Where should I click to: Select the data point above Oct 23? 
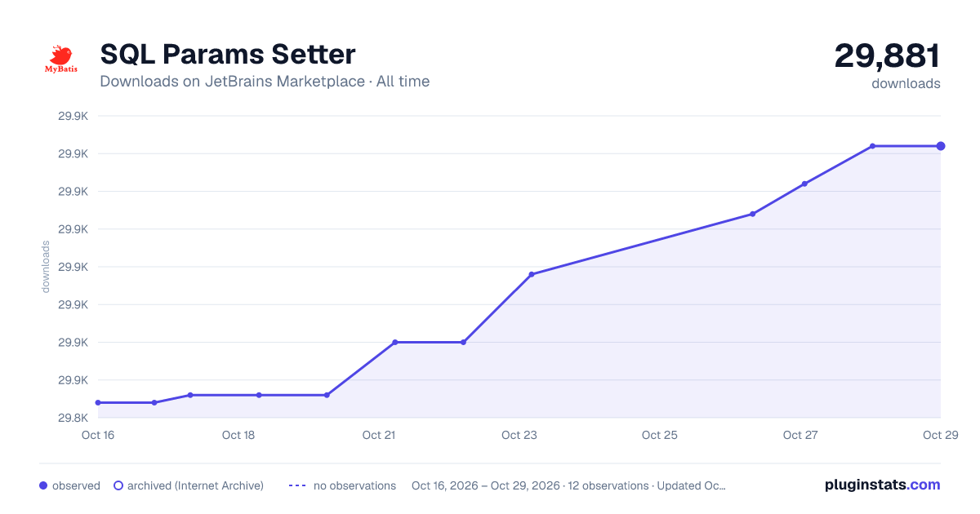(x=532, y=274)
